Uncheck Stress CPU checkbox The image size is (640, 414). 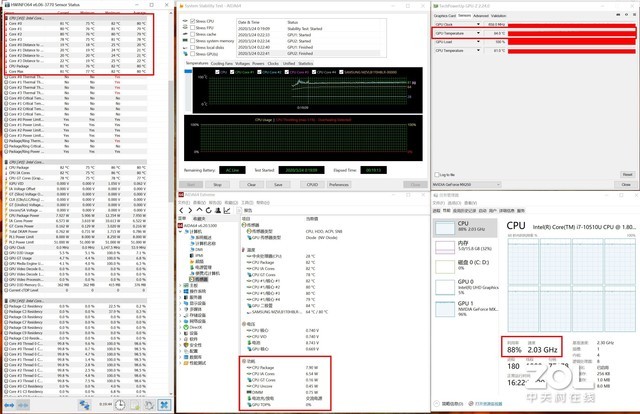(x=193, y=21)
